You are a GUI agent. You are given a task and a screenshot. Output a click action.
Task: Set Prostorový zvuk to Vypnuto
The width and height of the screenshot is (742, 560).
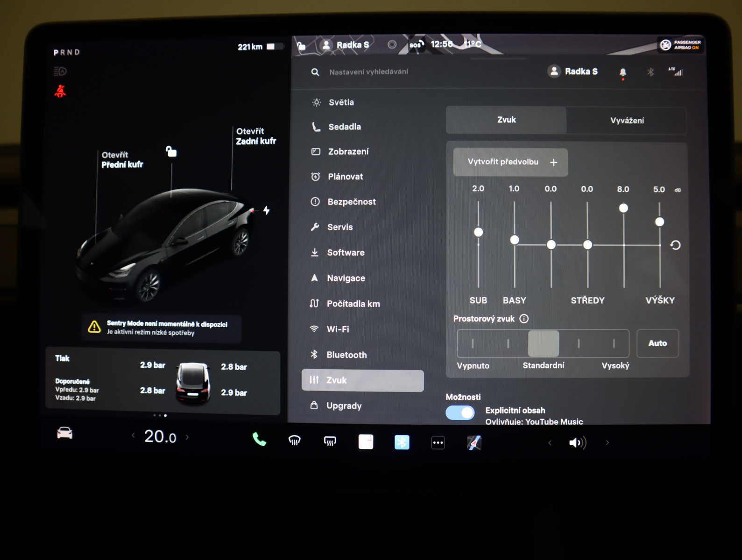473,343
